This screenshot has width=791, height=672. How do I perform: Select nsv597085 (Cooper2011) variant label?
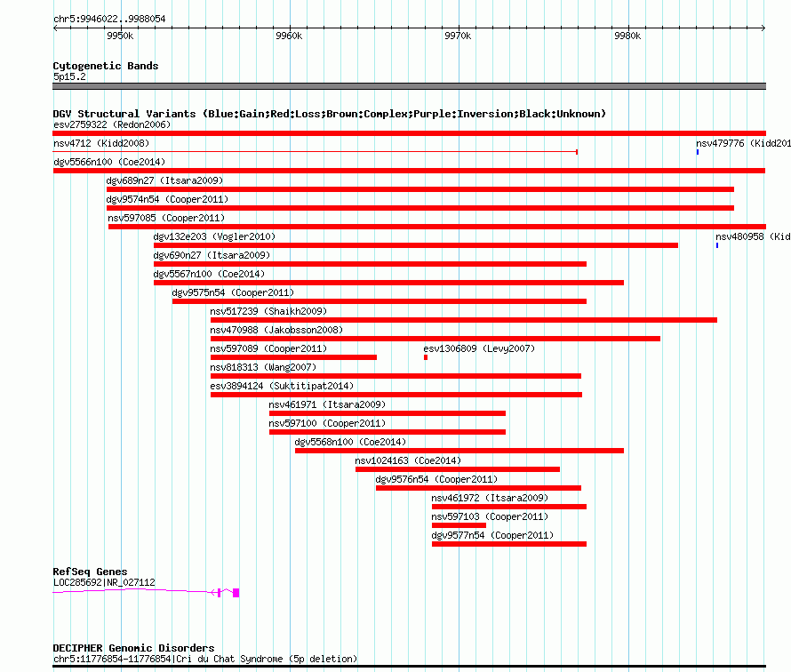(166, 218)
